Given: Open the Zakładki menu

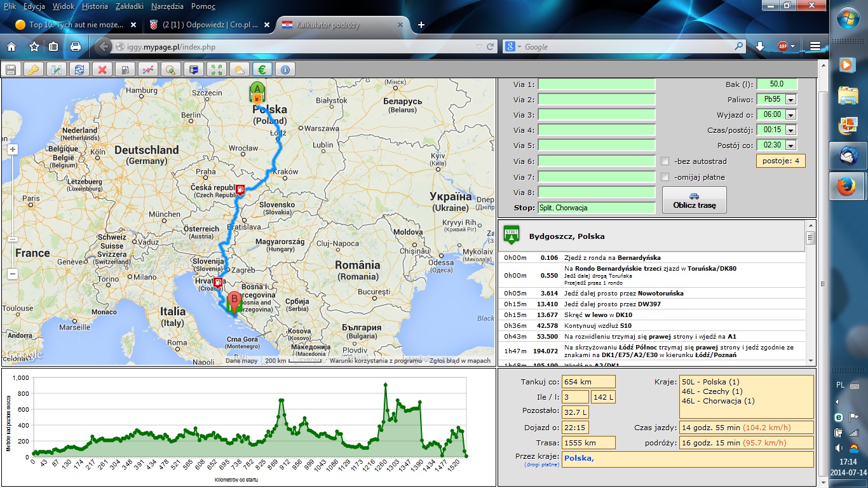Looking at the screenshot, I should [129, 6].
